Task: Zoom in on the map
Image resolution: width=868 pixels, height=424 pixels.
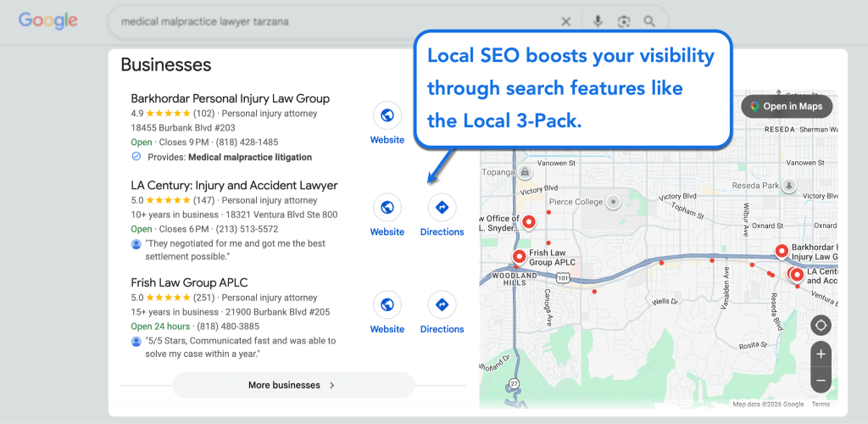Action: point(821,354)
